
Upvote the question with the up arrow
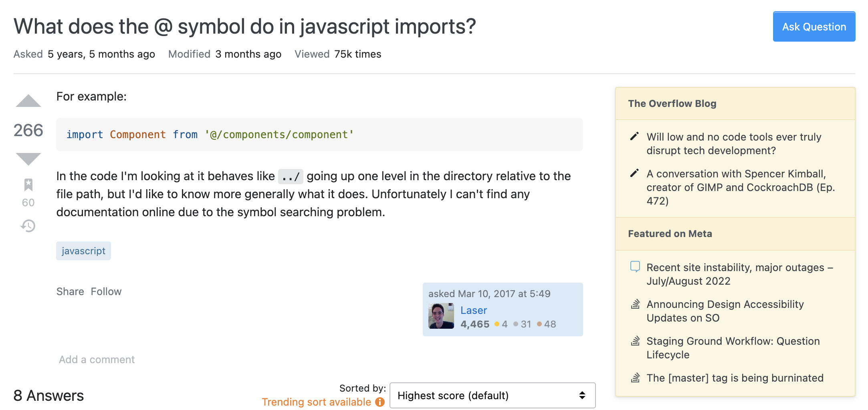[28, 101]
